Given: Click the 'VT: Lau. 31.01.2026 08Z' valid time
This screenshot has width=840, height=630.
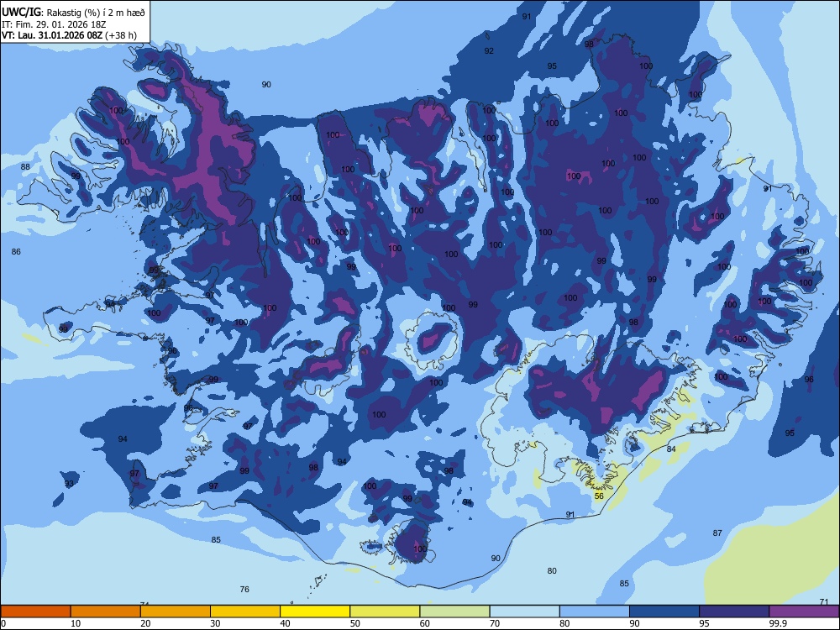Looking at the screenshot, I should click(52, 35).
